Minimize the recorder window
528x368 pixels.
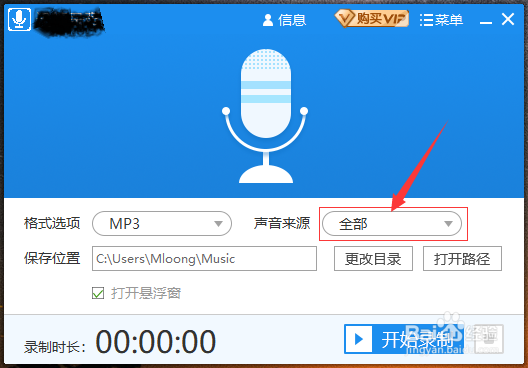click(x=486, y=22)
